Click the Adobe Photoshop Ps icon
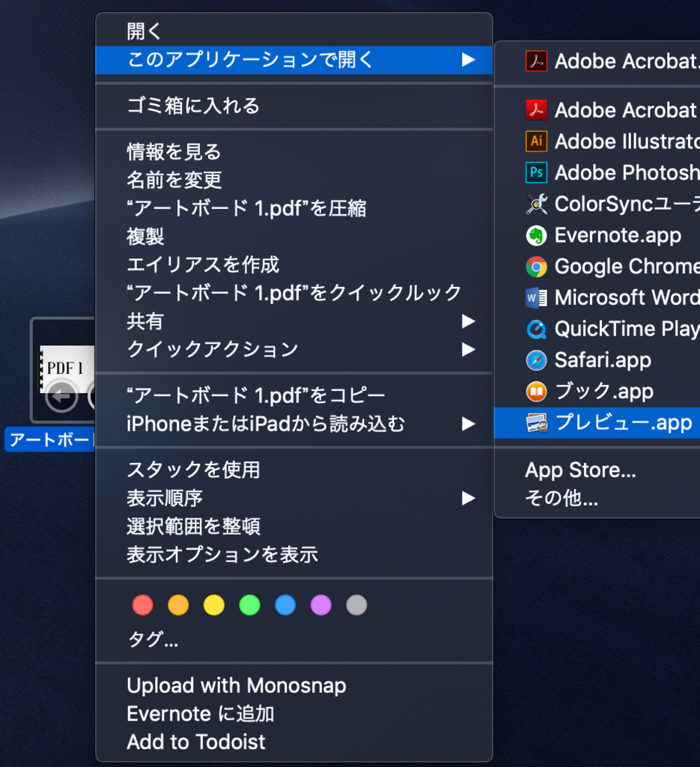 (x=536, y=173)
